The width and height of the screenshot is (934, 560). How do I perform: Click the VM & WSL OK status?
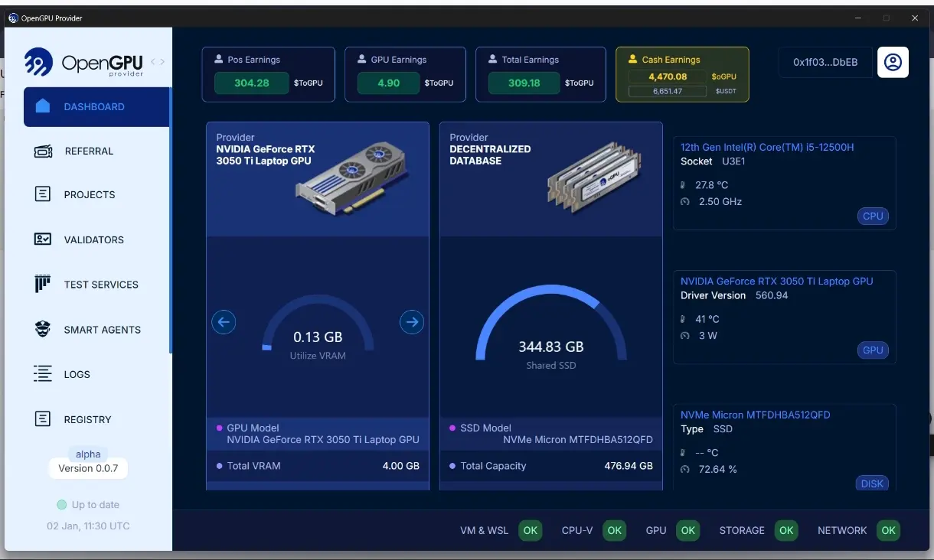tap(531, 530)
